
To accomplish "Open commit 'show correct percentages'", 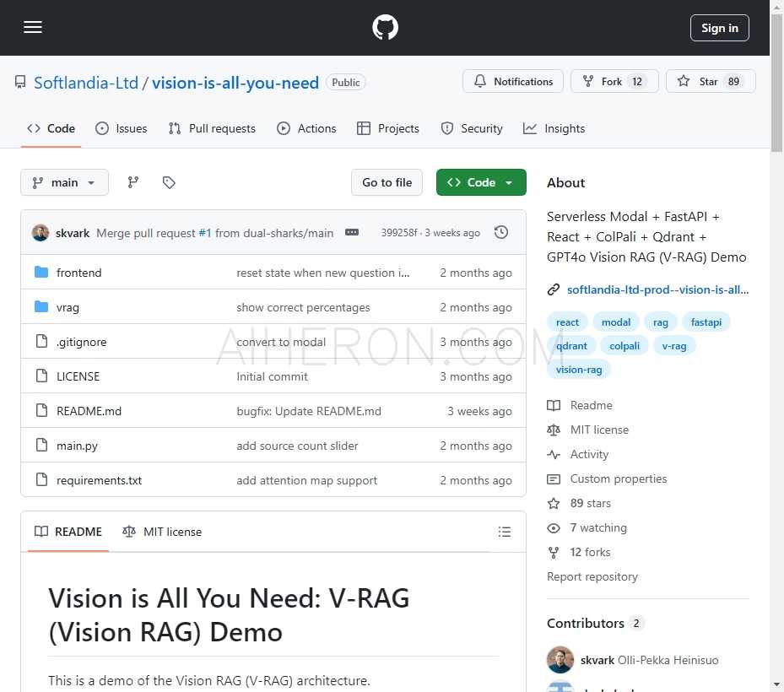I will point(303,307).
